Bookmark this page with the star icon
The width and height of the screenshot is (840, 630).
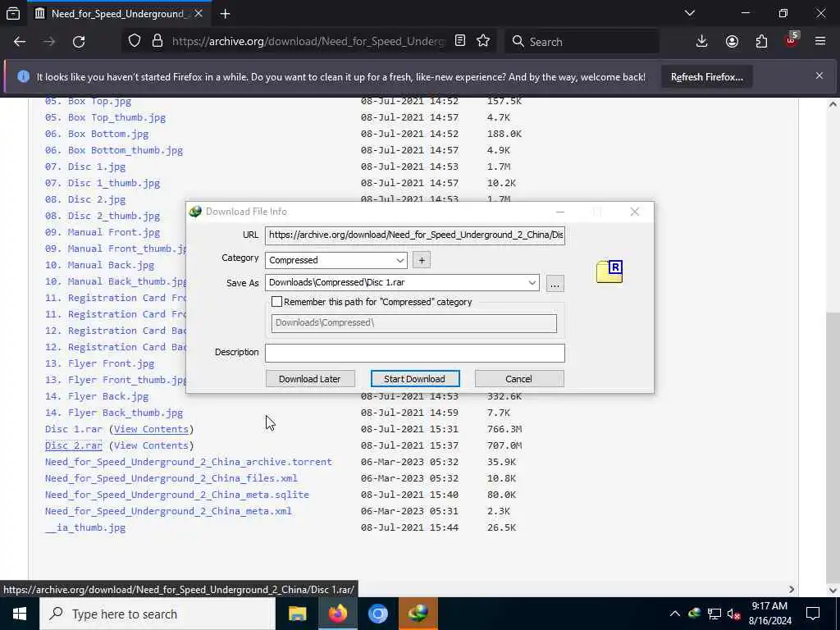coord(483,41)
